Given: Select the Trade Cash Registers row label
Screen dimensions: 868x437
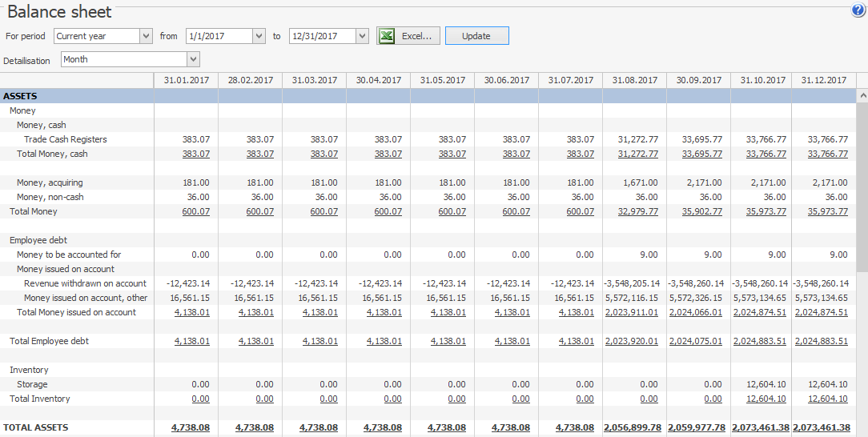Looking at the screenshot, I should pos(66,139).
